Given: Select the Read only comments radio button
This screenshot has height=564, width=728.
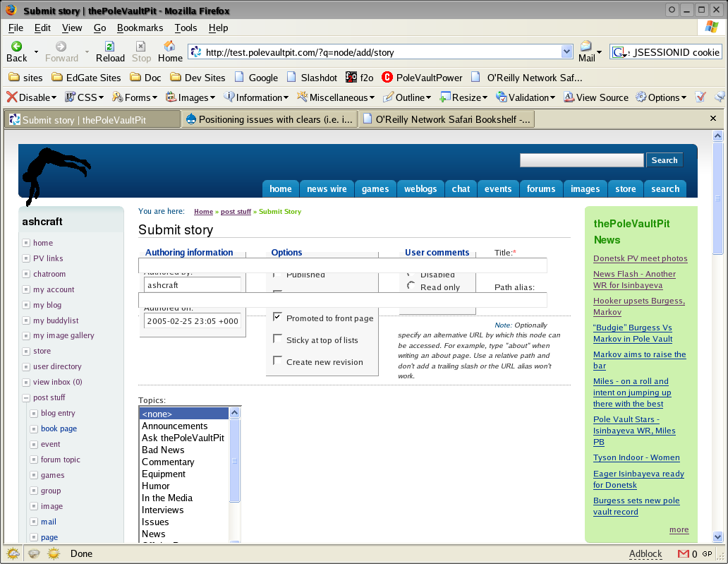Looking at the screenshot, I should coord(411,286).
